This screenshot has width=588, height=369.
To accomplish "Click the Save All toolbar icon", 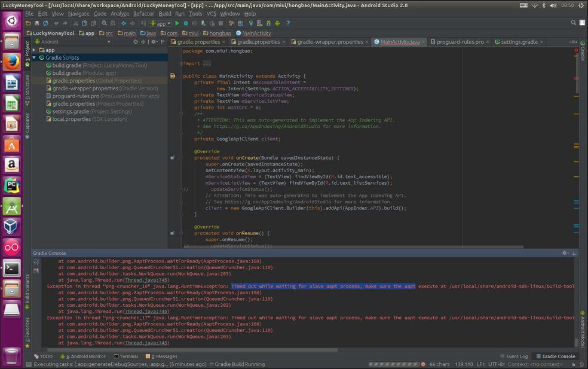I will click(x=37, y=23).
